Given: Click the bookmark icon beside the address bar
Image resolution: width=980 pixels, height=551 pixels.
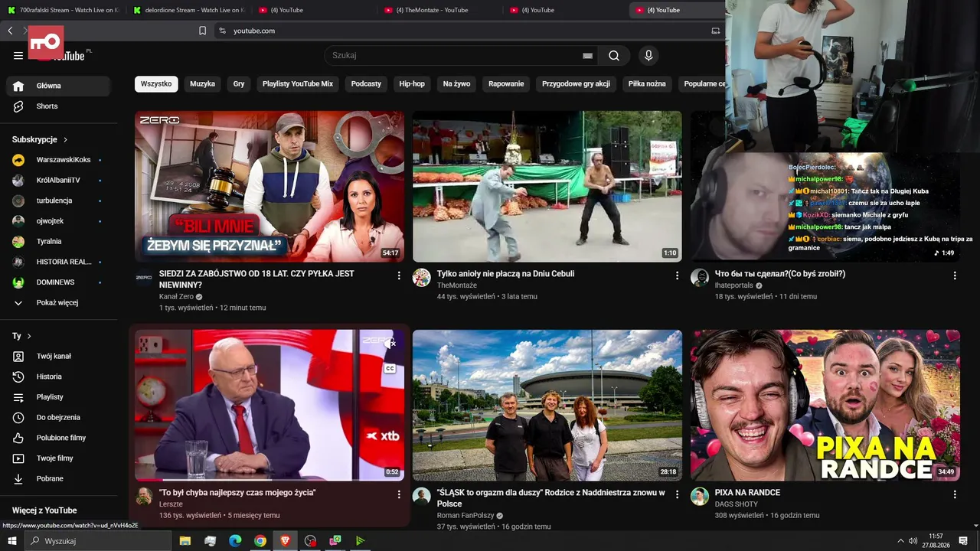Looking at the screenshot, I should coord(203,31).
